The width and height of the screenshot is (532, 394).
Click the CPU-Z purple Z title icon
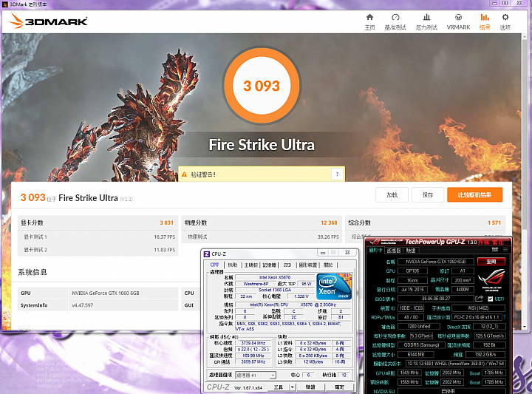point(207,254)
